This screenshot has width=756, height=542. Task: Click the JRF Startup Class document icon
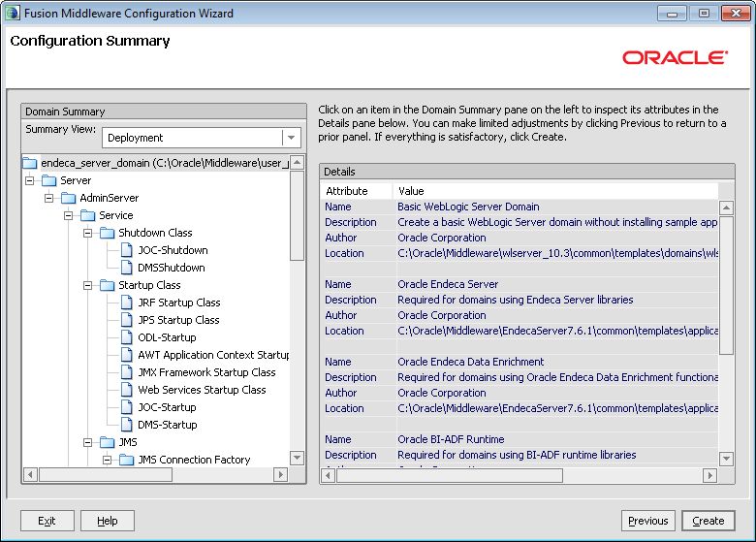coord(126,303)
